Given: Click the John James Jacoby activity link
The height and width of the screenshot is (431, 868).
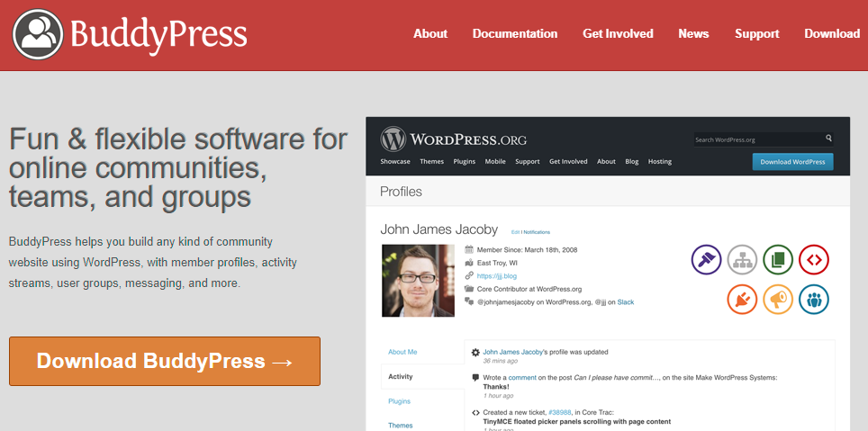Looking at the screenshot, I should pos(512,352).
